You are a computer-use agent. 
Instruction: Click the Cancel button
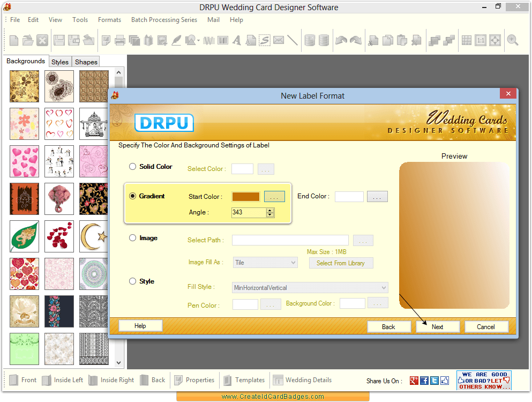tap(486, 326)
